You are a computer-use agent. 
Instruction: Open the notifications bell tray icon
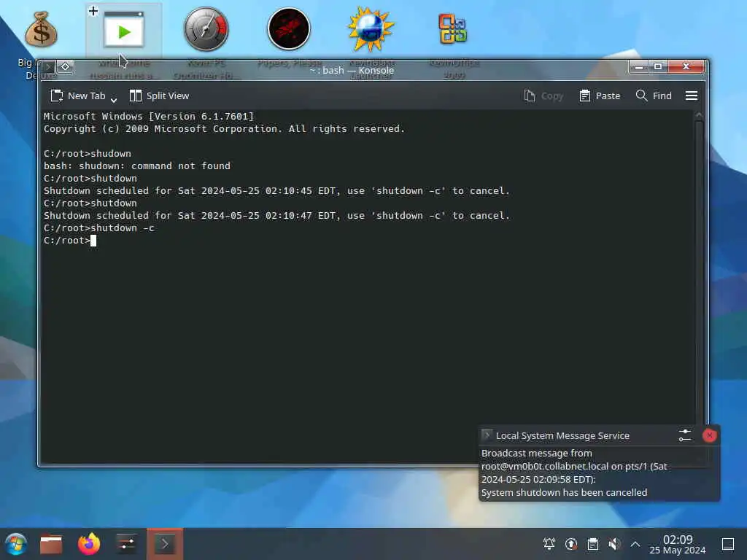[x=549, y=544]
